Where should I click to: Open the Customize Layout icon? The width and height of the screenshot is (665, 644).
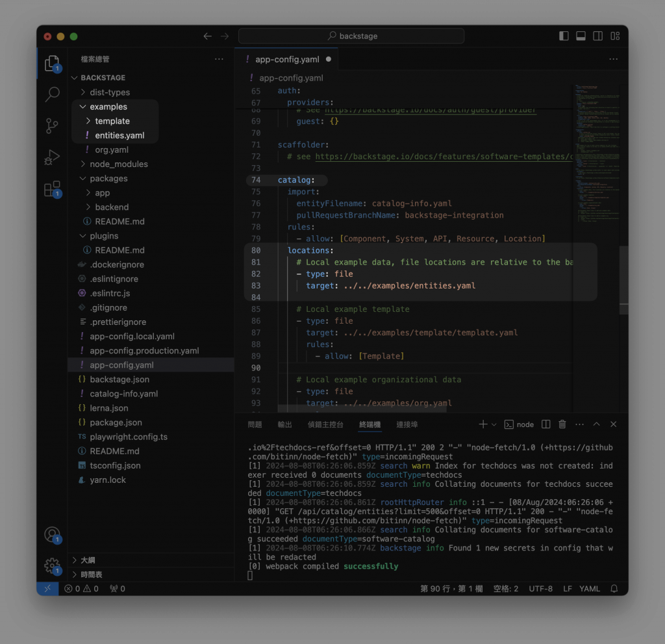615,36
